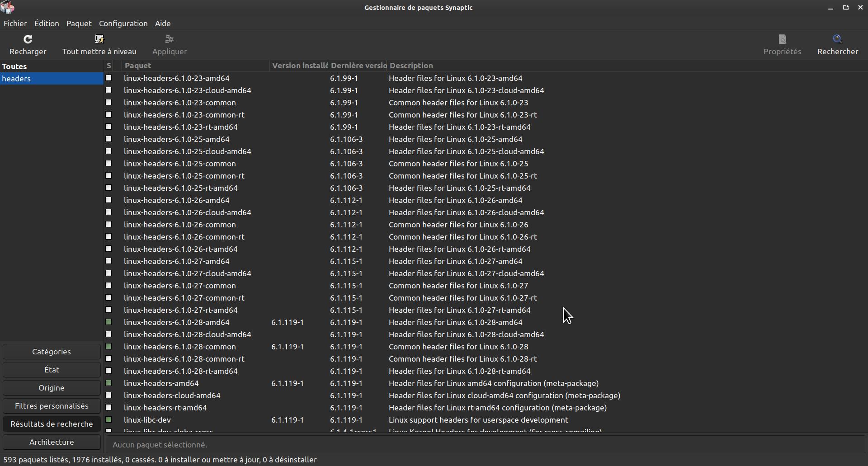Sort by Version installée column header

point(299,66)
